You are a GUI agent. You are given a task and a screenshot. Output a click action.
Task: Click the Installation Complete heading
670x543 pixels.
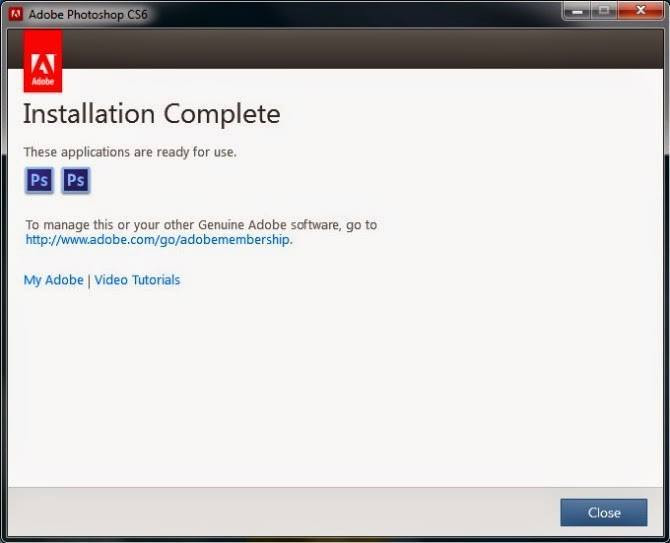click(152, 114)
